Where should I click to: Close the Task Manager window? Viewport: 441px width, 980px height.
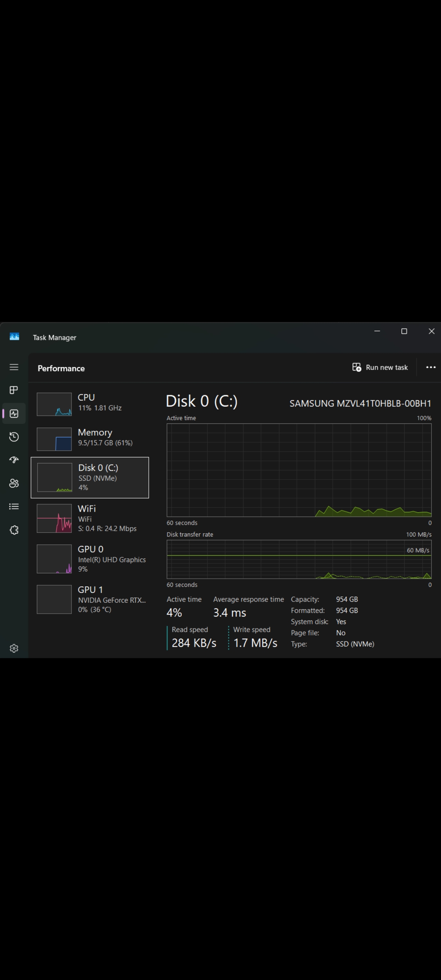(x=431, y=331)
